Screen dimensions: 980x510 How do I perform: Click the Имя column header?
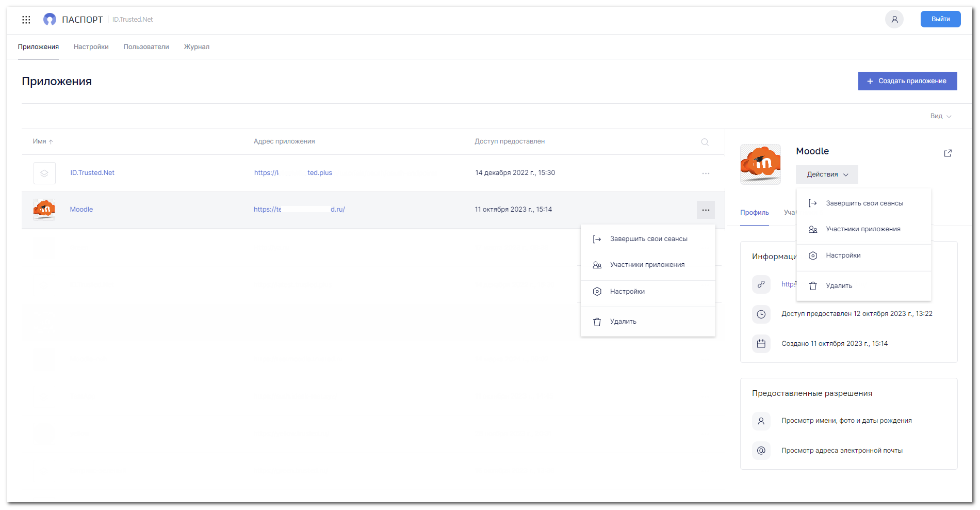(x=40, y=141)
